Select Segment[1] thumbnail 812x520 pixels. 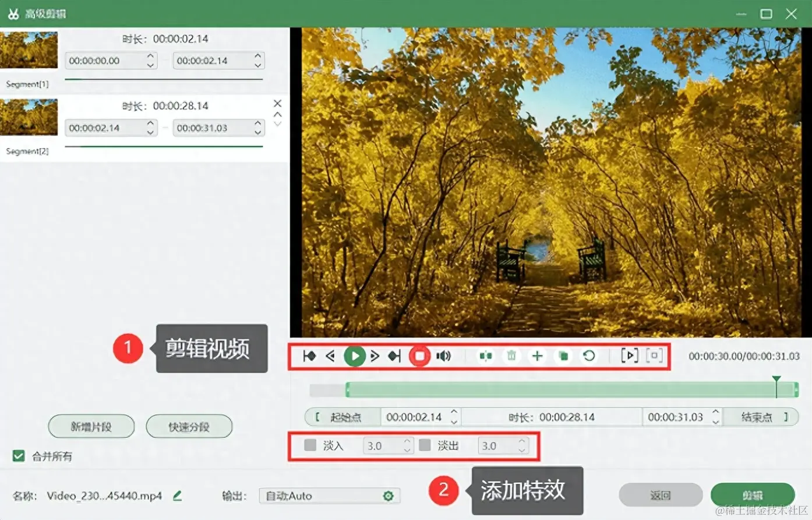[29, 50]
